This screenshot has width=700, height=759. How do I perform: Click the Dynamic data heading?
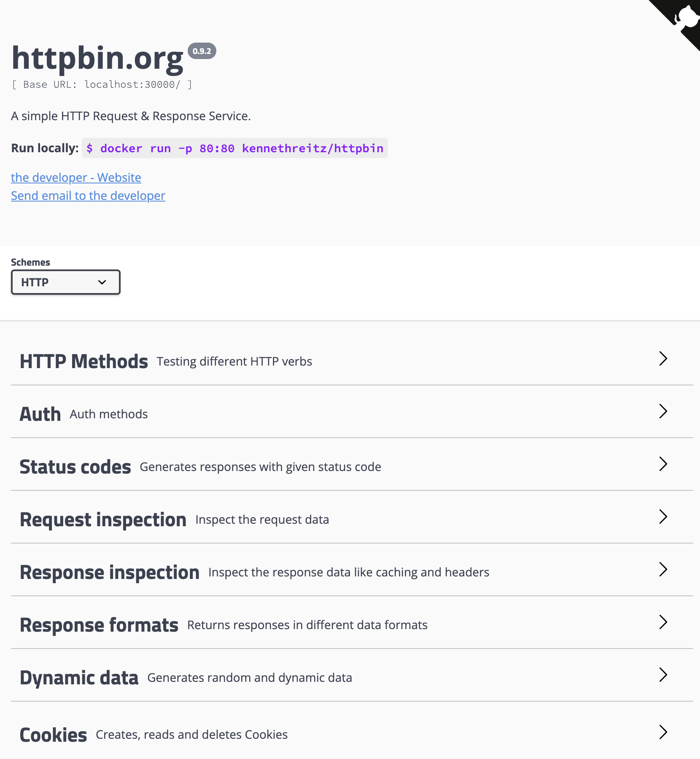click(x=79, y=678)
